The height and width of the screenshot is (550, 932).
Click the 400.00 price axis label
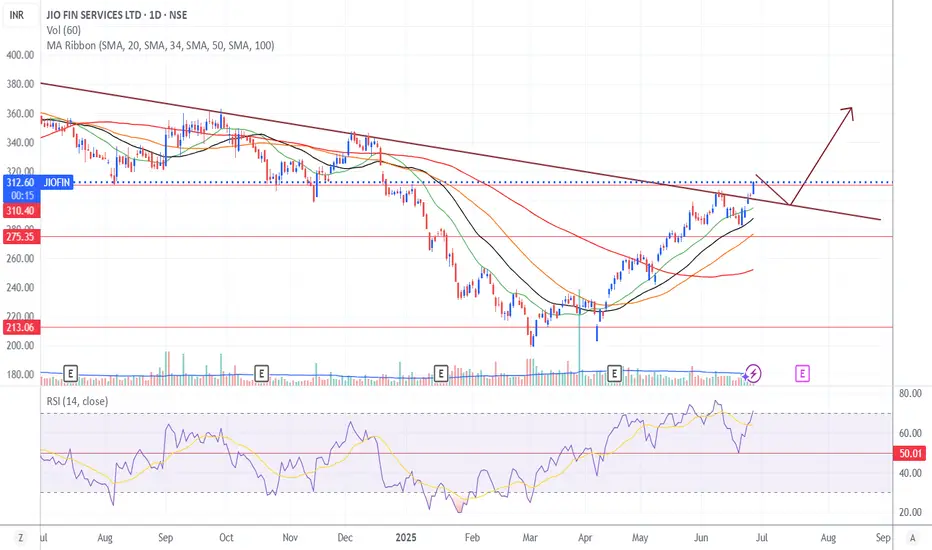(20, 55)
